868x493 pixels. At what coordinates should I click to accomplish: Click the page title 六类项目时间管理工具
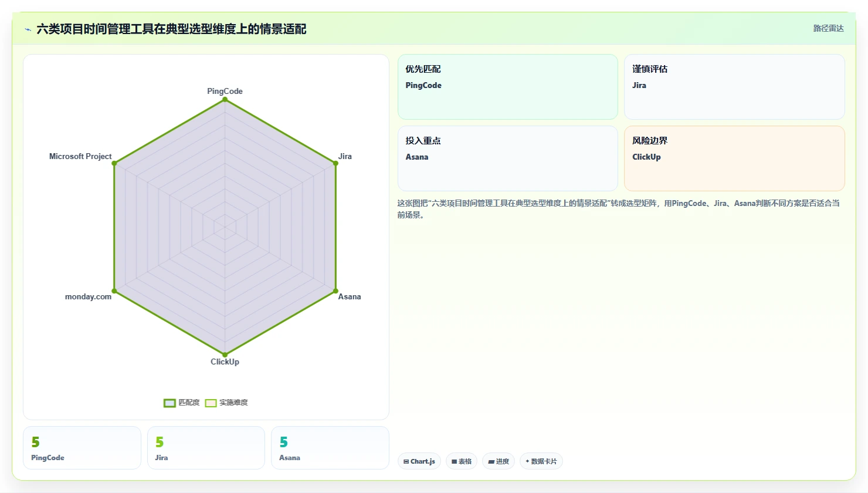(171, 29)
